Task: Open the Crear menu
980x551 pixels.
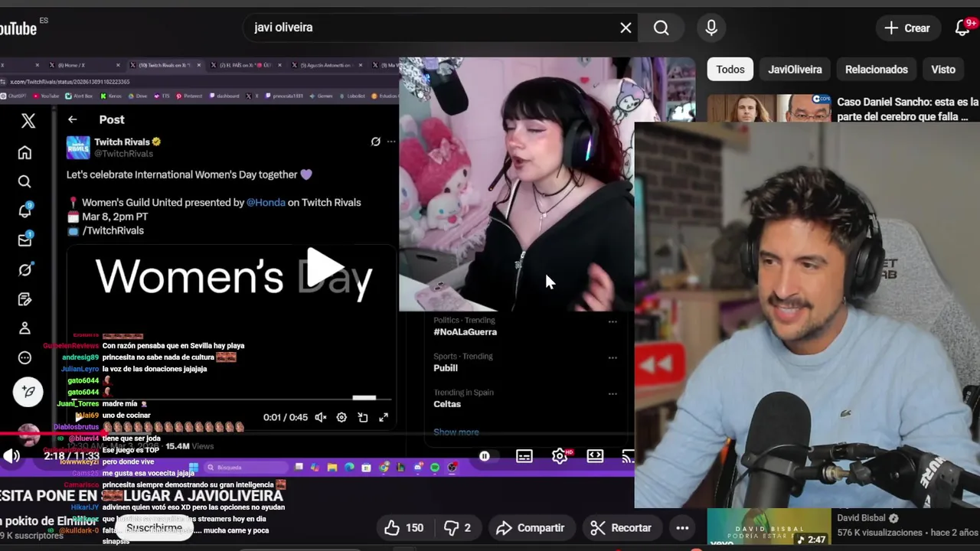Action: click(907, 28)
